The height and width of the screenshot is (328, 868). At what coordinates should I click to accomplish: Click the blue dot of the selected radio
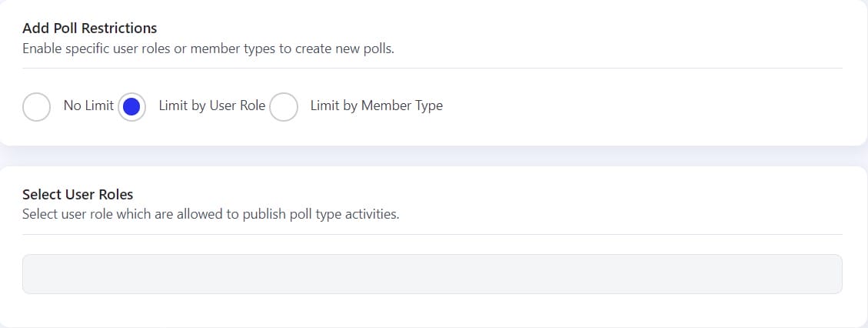tap(131, 107)
